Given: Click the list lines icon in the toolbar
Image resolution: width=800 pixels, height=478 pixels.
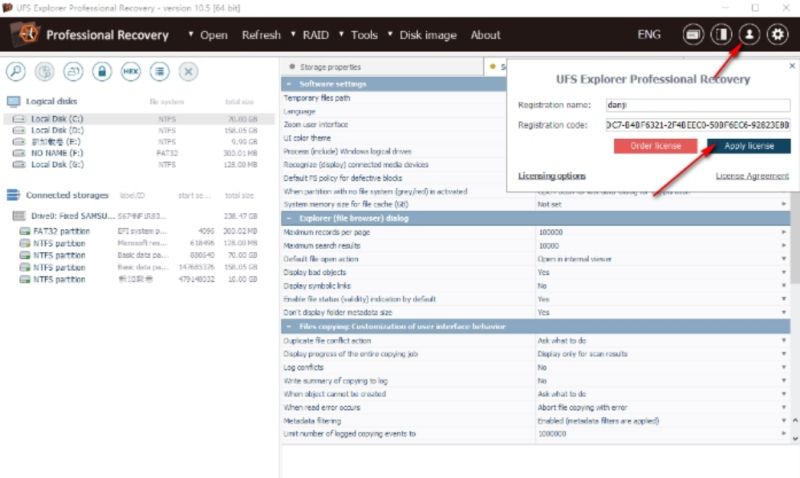Looking at the screenshot, I should [160, 71].
